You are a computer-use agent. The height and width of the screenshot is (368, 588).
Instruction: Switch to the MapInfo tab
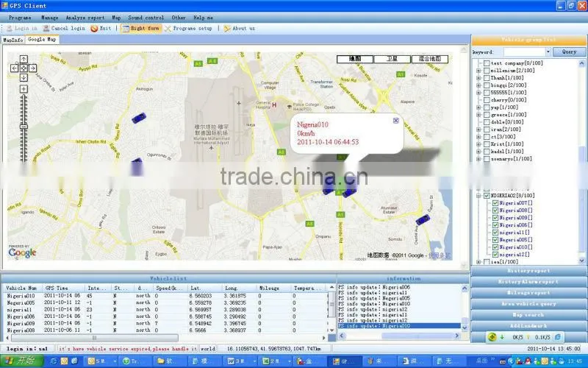[x=13, y=40]
